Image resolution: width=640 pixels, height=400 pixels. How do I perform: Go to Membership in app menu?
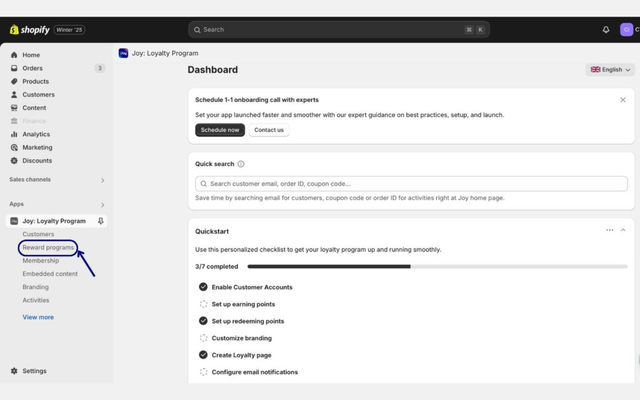click(x=41, y=260)
